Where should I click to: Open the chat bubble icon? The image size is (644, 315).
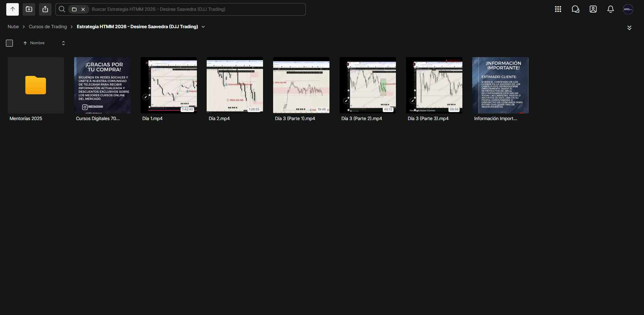(575, 9)
